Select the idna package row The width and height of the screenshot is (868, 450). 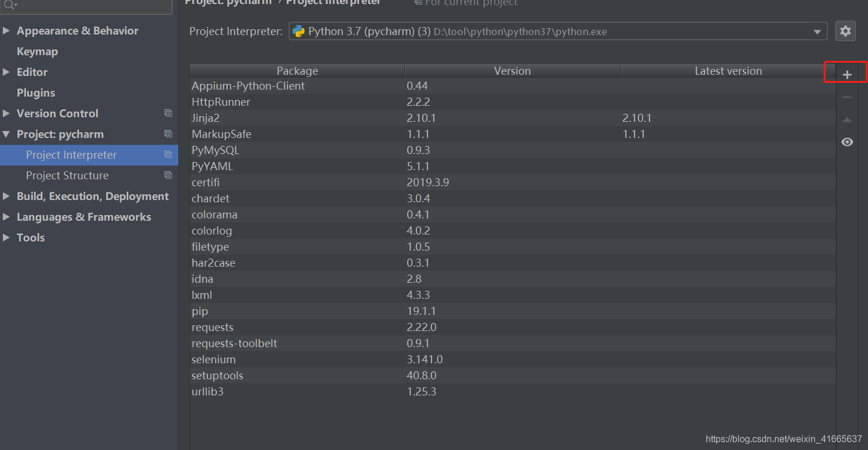point(513,279)
